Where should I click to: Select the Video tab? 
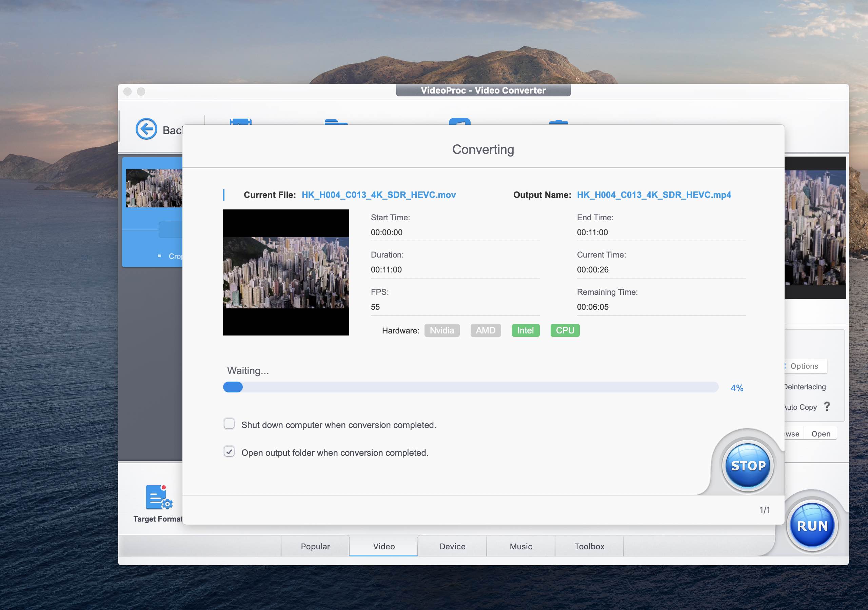384,546
